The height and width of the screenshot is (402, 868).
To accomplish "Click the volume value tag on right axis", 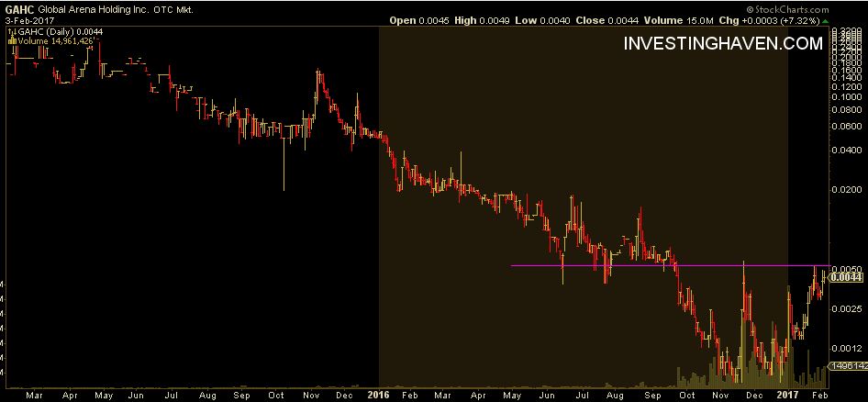I will pyautogui.click(x=848, y=366).
